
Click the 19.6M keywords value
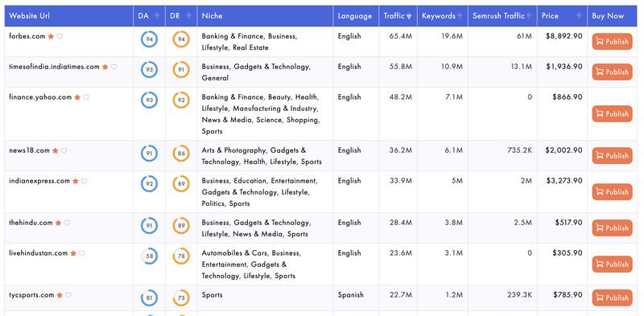pos(452,36)
